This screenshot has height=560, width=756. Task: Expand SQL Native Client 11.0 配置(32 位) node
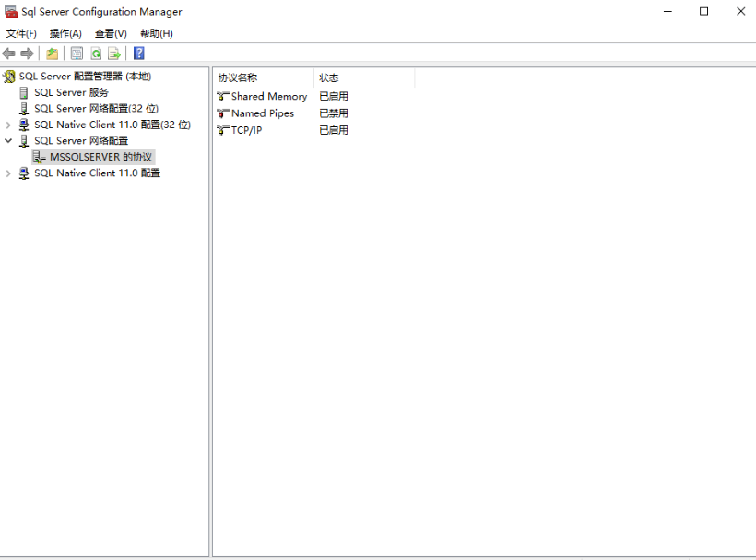(8, 125)
